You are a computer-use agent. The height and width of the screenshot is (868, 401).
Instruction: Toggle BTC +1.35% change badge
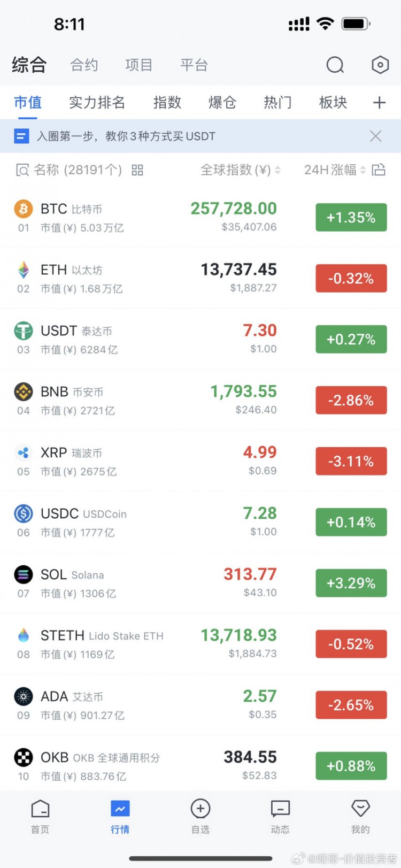[351, 217]
